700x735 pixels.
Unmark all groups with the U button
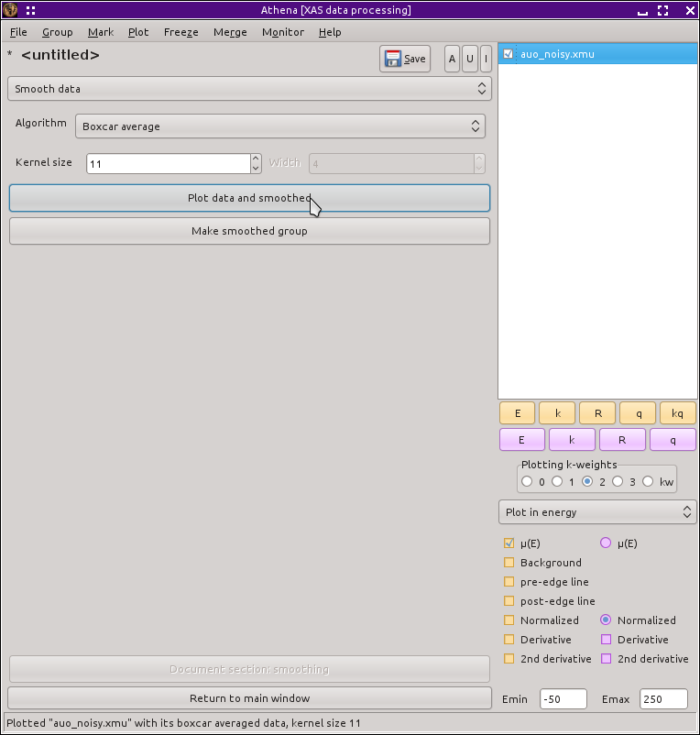(469, 59)
